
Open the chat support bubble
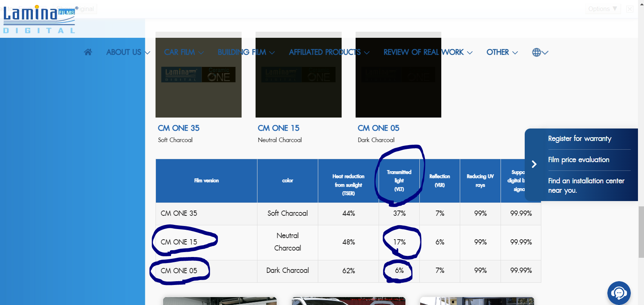619,293
